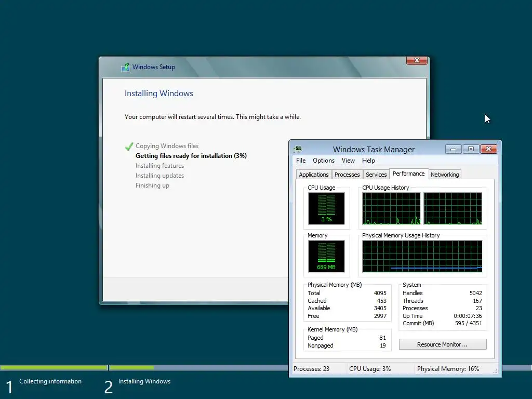Minimize the Windows Task Manager window
Screen dimensions: 532x399
click(x=453, y=149)
